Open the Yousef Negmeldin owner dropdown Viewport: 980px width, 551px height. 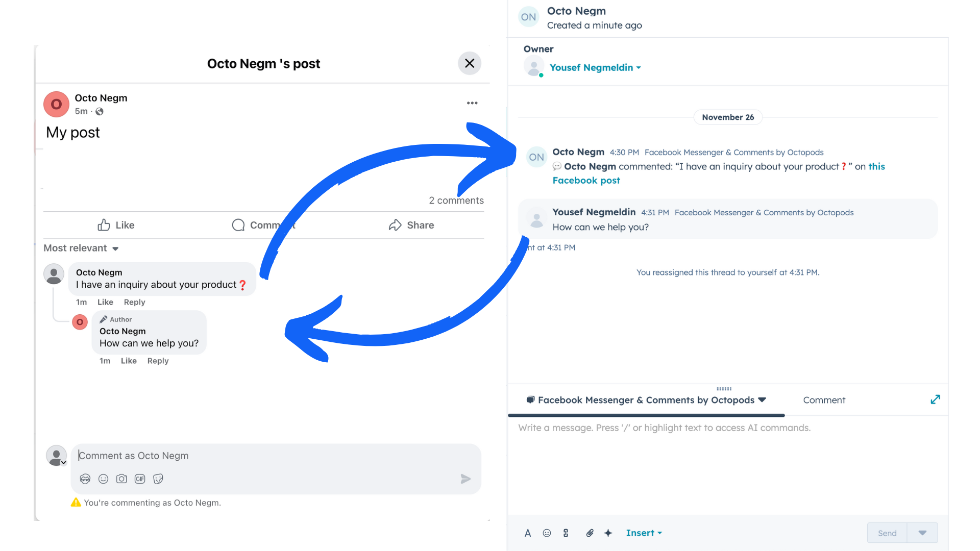595,67
